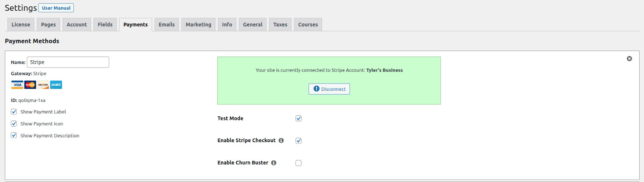
Task: Click the Enable Stripe Checkout info icon
Action: click(x=281, y=140)
